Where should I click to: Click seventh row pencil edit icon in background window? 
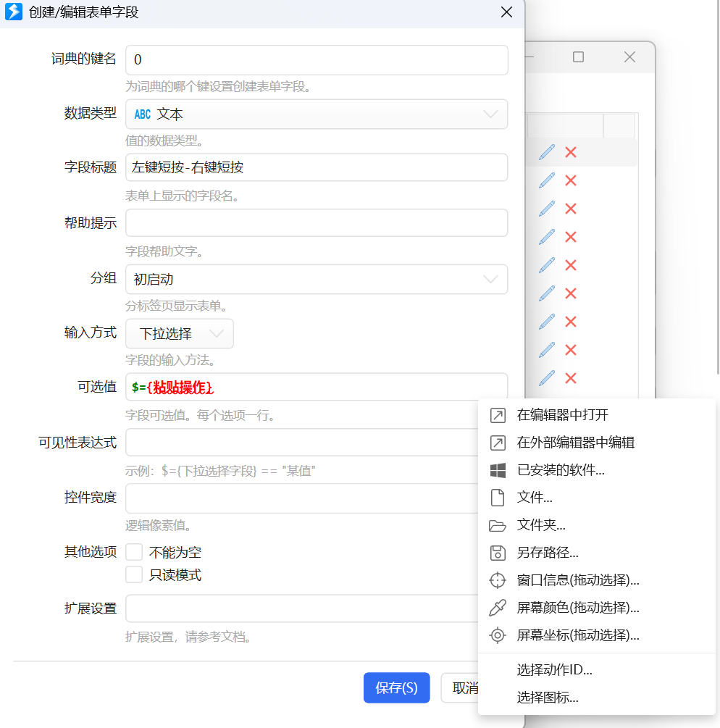point(547,322)
